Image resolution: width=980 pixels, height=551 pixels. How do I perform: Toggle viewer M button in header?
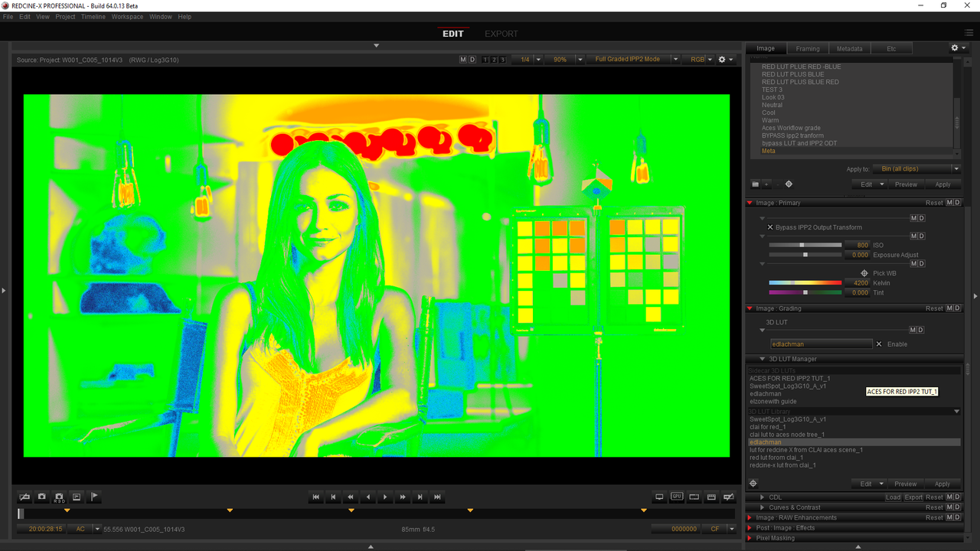point(463,60)
